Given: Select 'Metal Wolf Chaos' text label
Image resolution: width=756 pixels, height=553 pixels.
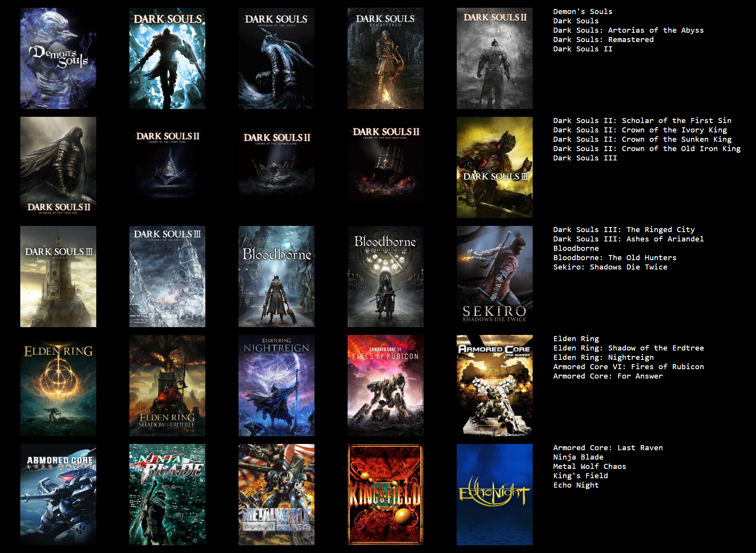Looking at the screenshot, I should pos(589,467).
